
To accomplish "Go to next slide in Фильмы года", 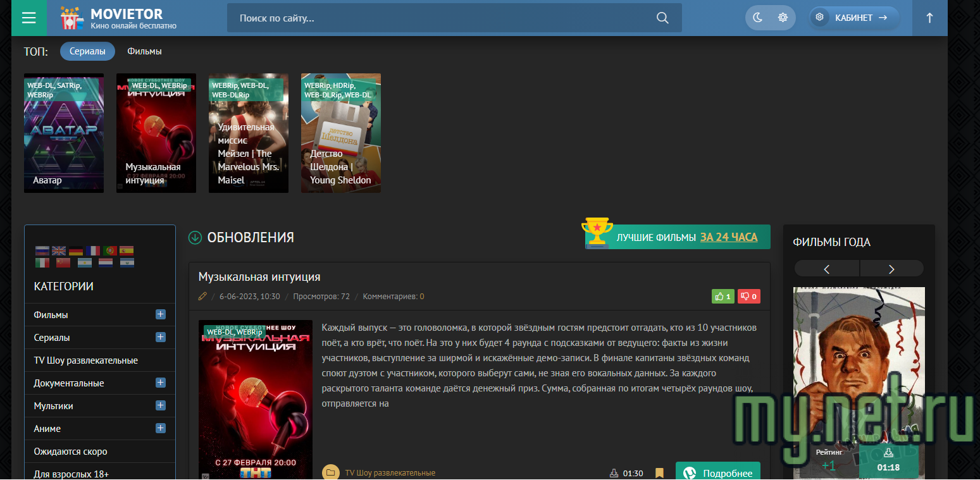I will click(891, 269).
